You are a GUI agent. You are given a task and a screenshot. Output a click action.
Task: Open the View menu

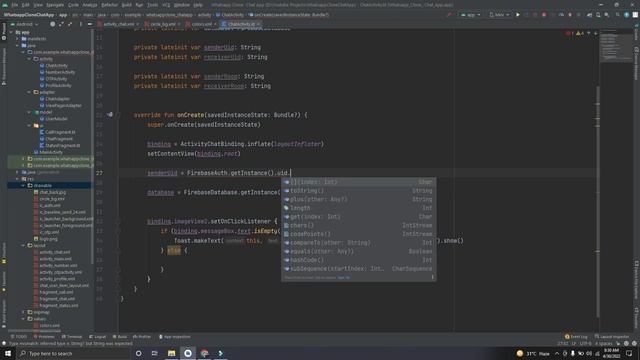click(x=38, y=5)
